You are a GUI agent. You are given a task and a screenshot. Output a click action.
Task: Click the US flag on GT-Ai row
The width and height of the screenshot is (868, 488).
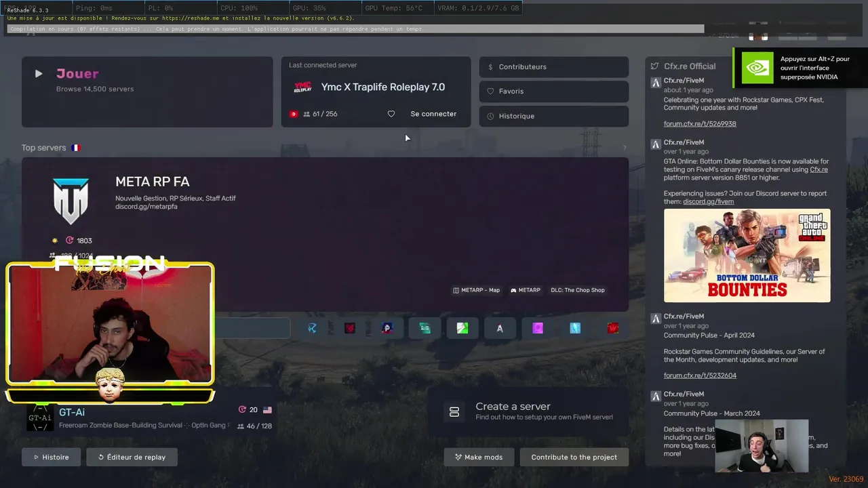(267, 410)
